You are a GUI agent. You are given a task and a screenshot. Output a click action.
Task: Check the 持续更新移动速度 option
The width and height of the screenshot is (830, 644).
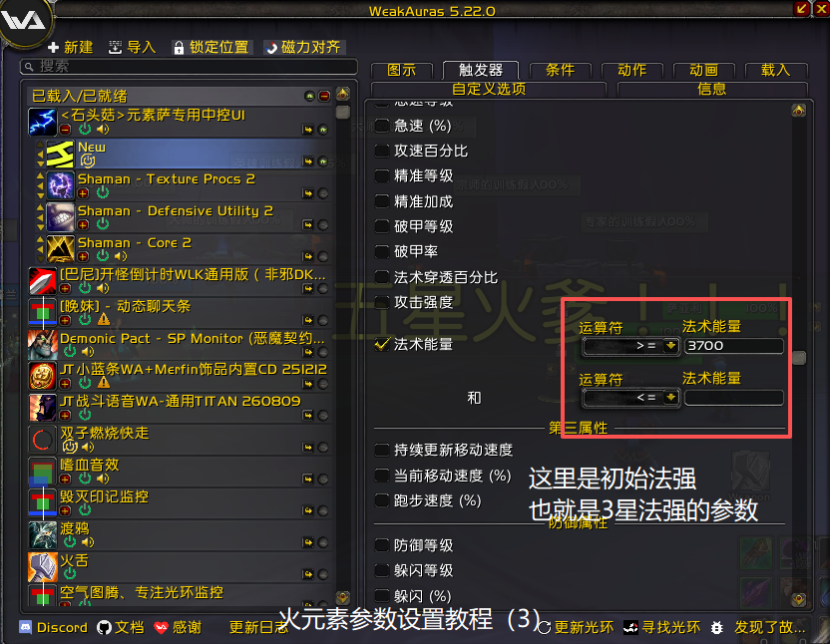pyautogui.click(x=382, y=450)
